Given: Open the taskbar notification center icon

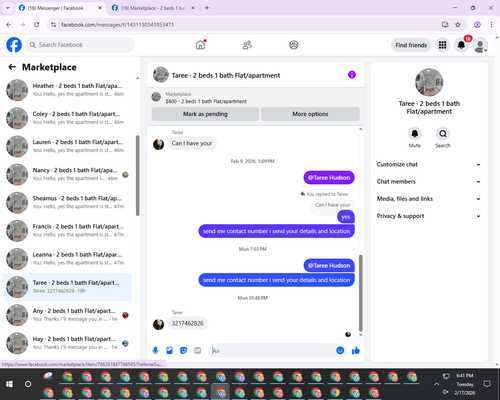Looking at the screenshot, I should click(487, 384).
